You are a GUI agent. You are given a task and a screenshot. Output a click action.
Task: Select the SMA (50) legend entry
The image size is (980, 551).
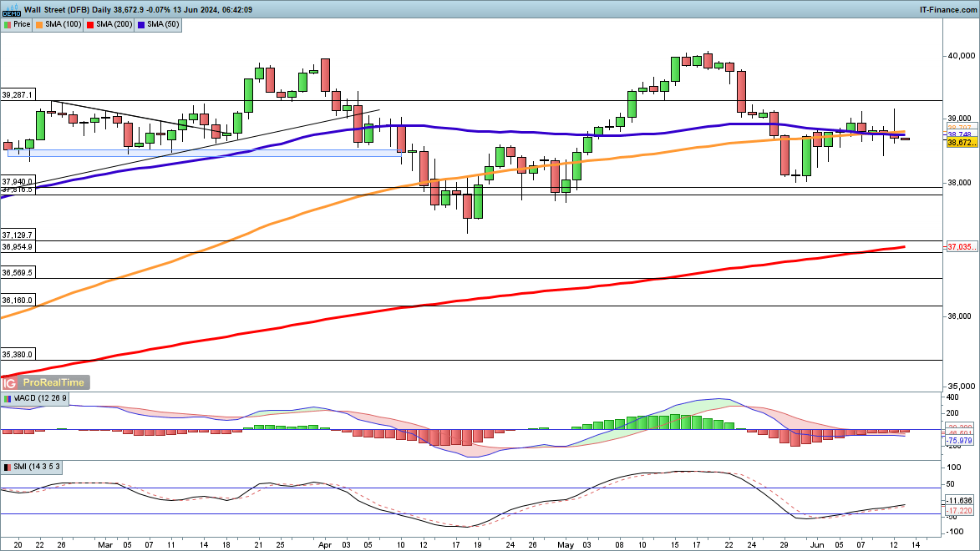point(159,24)
